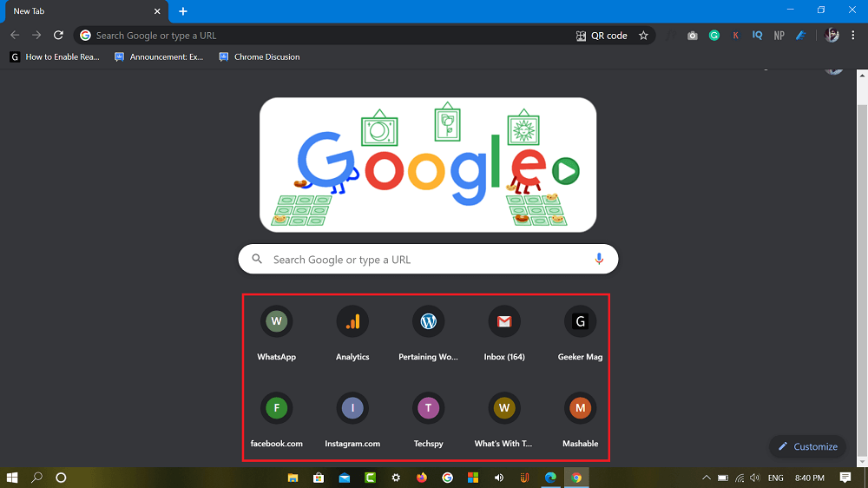Open Mail app from taskbar

point(345,478)
